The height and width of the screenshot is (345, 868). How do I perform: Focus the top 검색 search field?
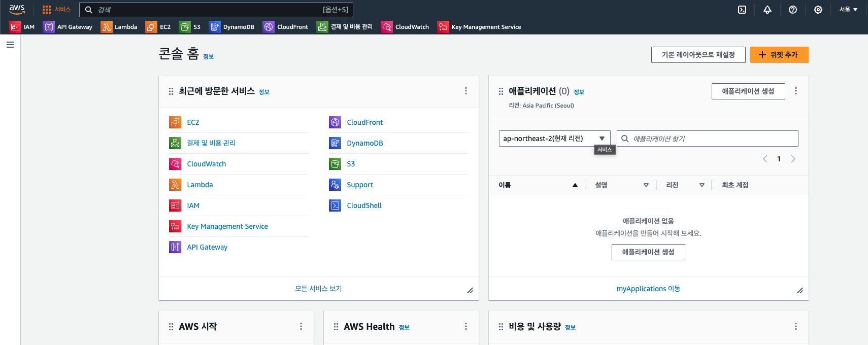(216, 10)
